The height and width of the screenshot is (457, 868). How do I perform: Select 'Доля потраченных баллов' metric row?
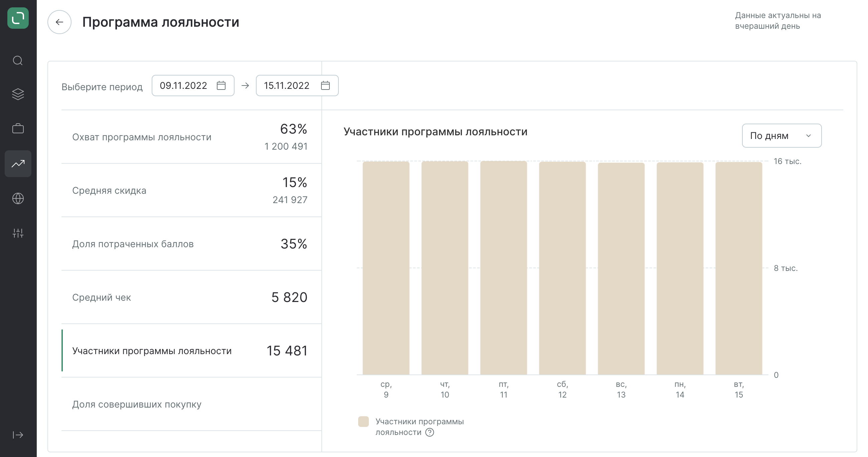(x=191, y=244)
